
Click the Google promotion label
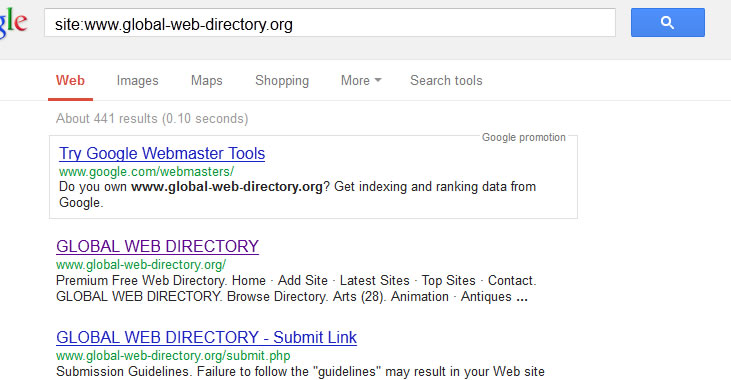click(x=524, y=137)
